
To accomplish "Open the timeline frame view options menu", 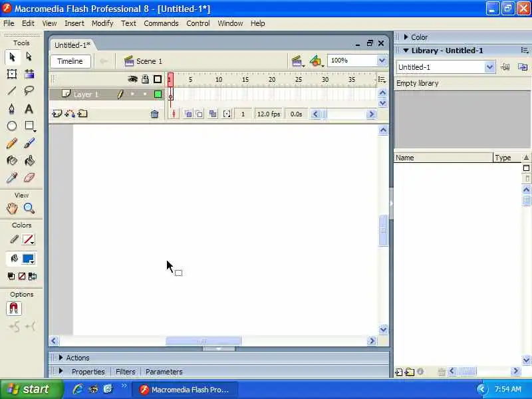I will click(382, 80).
